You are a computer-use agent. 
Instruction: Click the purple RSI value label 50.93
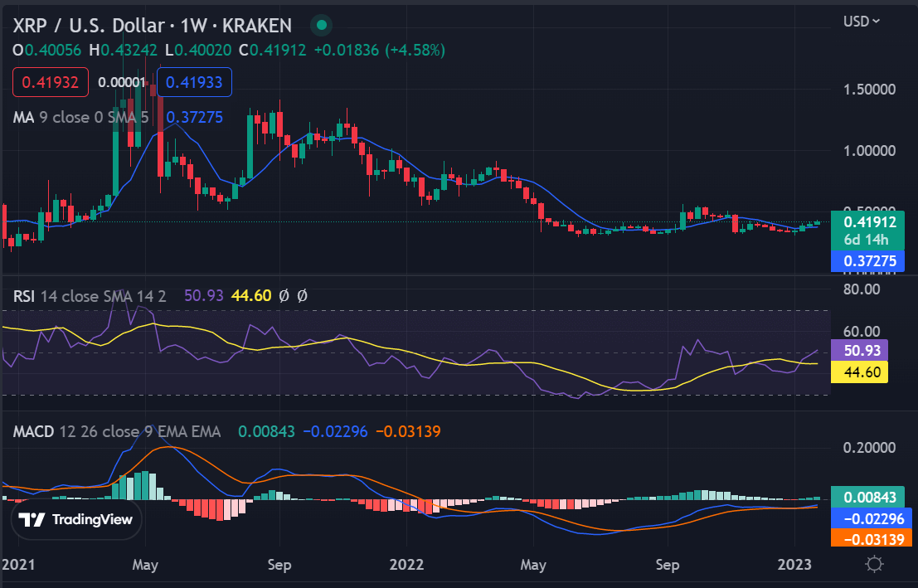(859, 350)
